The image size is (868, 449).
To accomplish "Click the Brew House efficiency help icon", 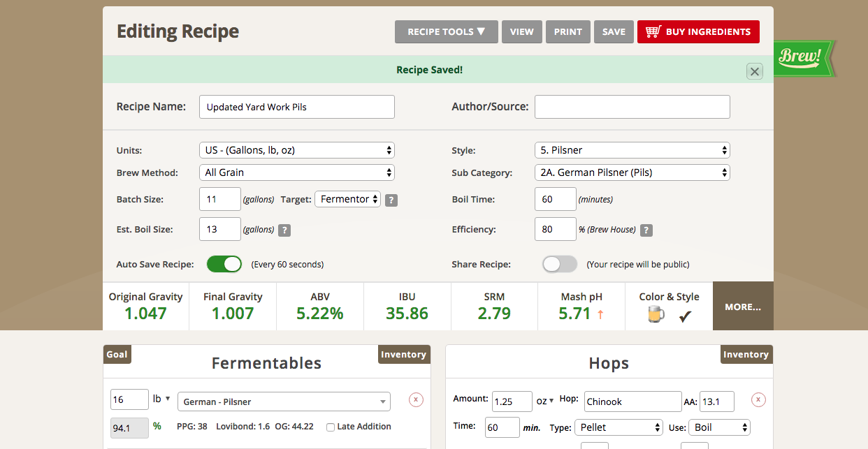I will point(646,230).
